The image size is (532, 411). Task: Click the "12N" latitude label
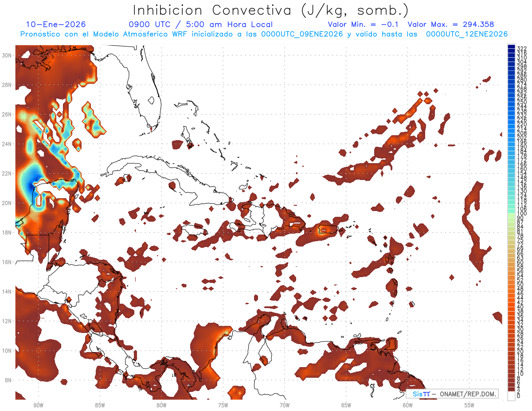8,321
